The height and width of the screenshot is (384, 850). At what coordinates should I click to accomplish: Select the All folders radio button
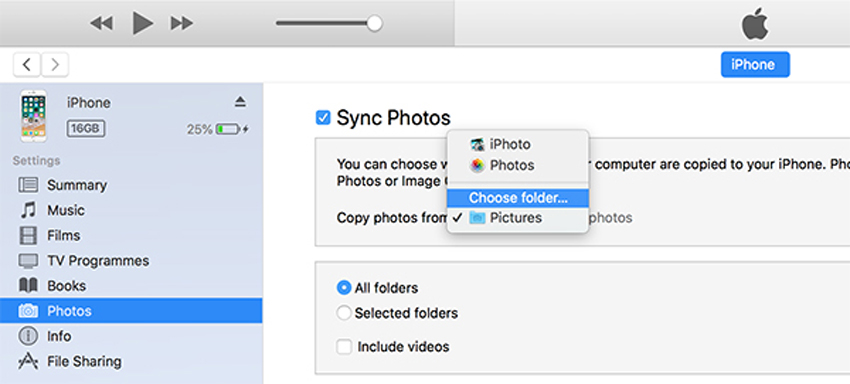(344, 287)
